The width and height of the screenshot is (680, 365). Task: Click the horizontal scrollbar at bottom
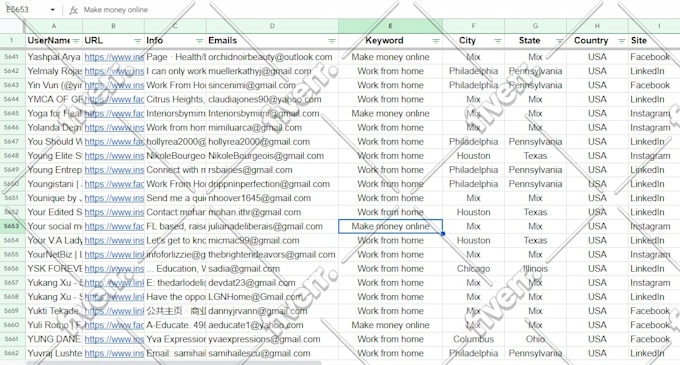173,363
